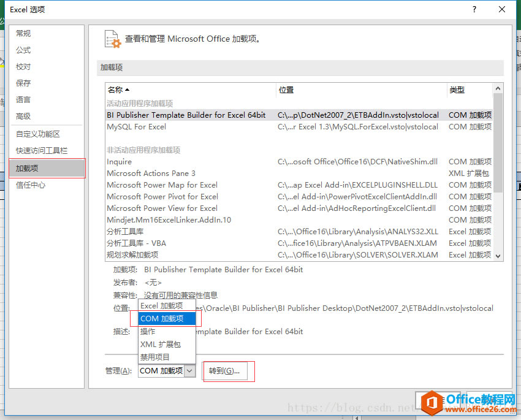The width and height of the screenshot is (521, 420).
Task: Go to the 高级 category
Action: (x=23, y=116)
